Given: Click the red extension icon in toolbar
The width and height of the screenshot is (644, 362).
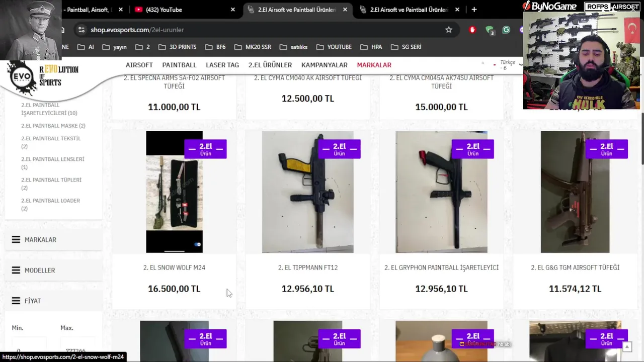Looking at the screenshot, I should pyautogui.click(x=472, y=30).
